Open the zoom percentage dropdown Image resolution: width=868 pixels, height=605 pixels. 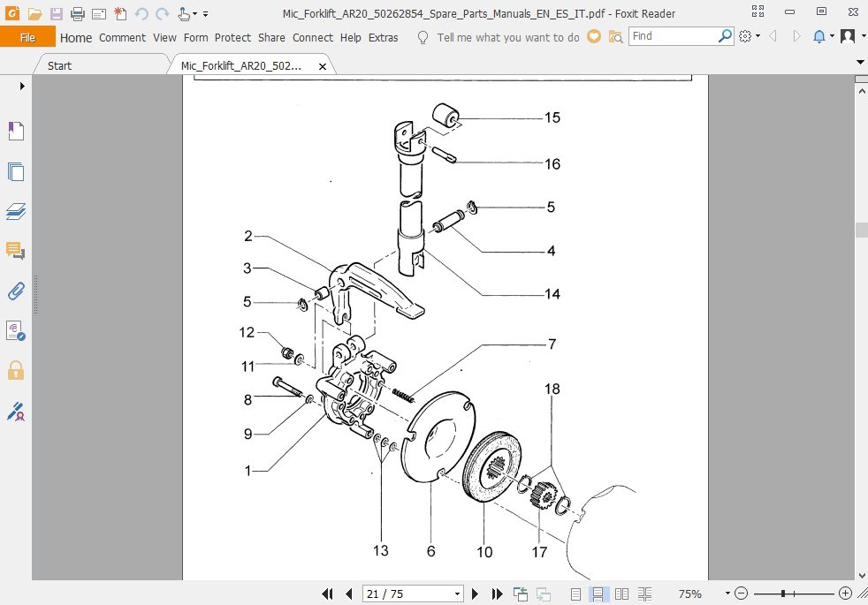pos(727,594)
